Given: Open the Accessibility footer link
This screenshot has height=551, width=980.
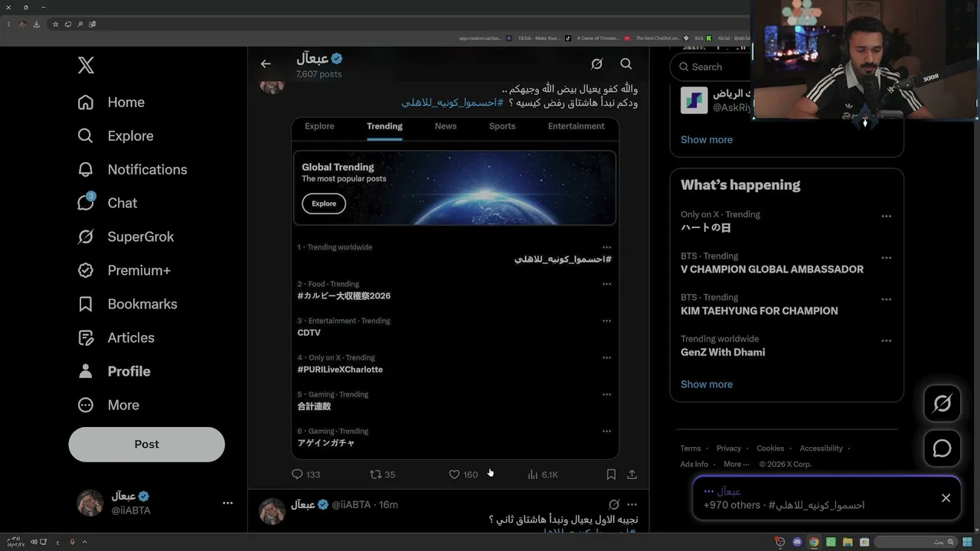Looking at the screenshot, I should click(821, 448).
